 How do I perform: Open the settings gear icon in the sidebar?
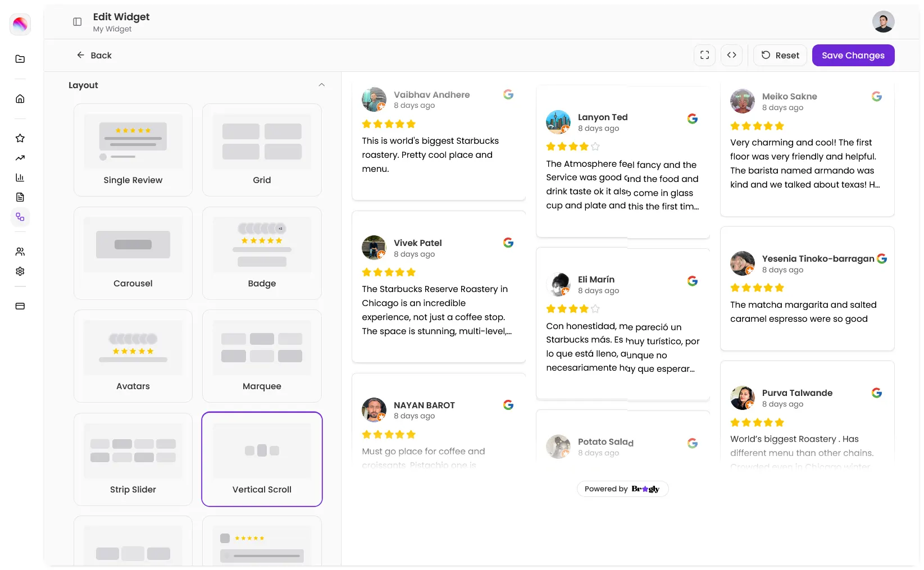click(x=20, y=271)
